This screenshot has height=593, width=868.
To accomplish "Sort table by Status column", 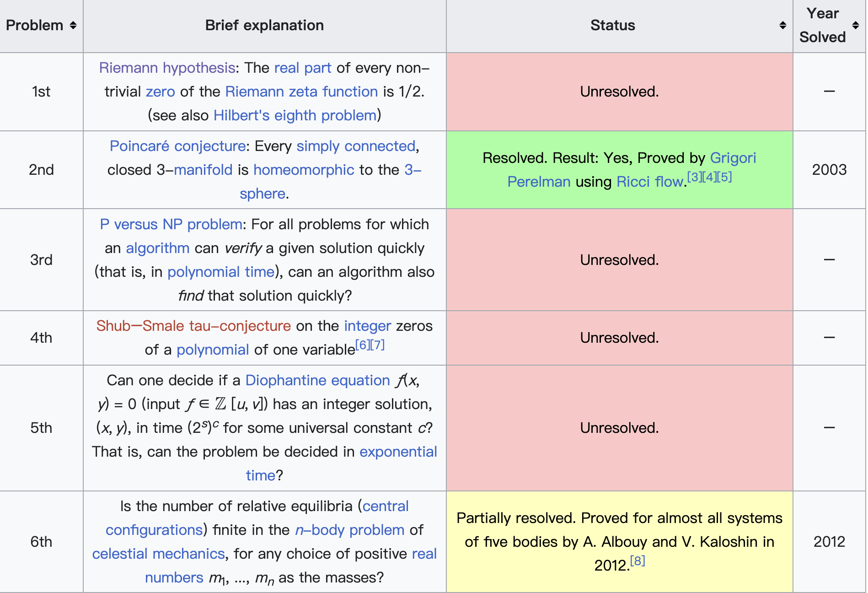I will 782,26.
